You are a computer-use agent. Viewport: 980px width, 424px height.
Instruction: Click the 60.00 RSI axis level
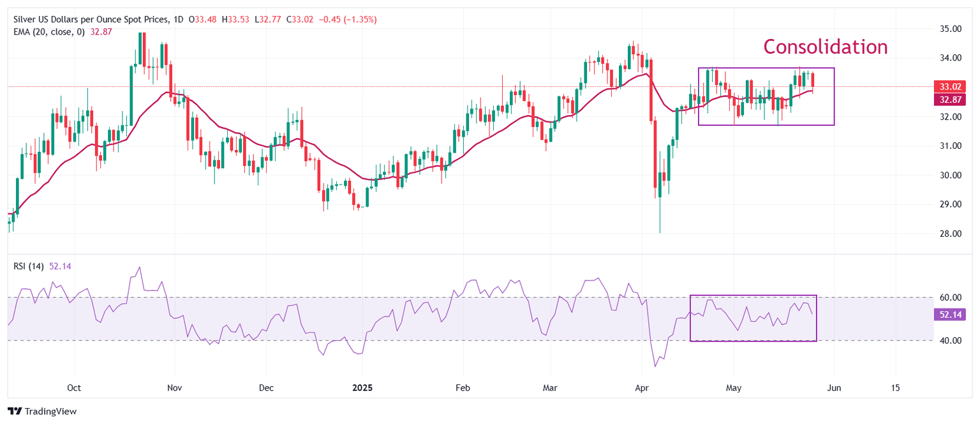tap(949, 298)
